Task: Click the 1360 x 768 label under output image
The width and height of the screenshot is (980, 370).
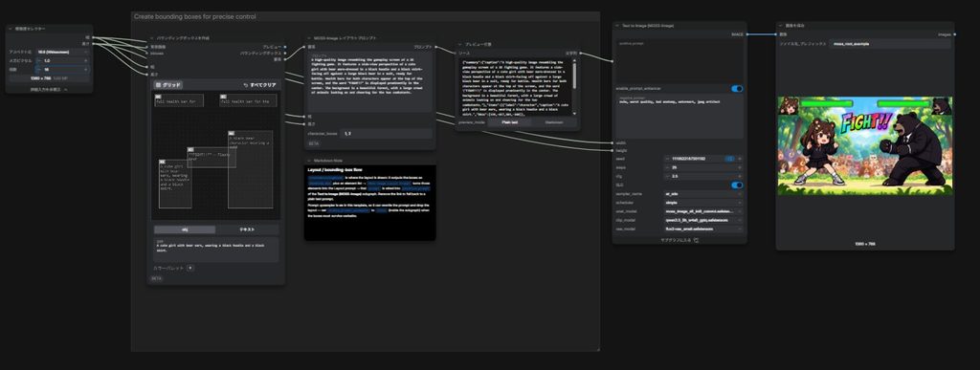Action: [865, 244]
